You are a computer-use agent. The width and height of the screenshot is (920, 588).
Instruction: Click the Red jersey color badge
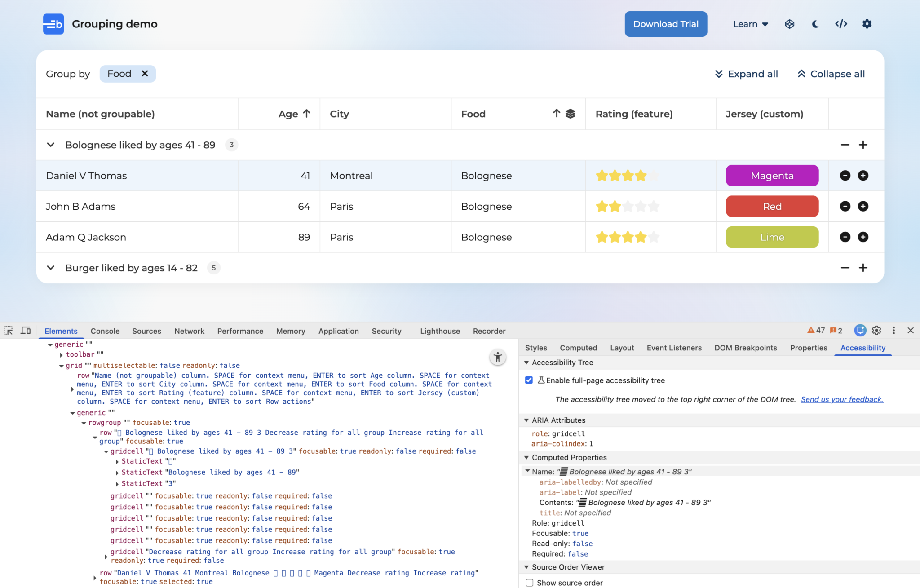(772, 206)
